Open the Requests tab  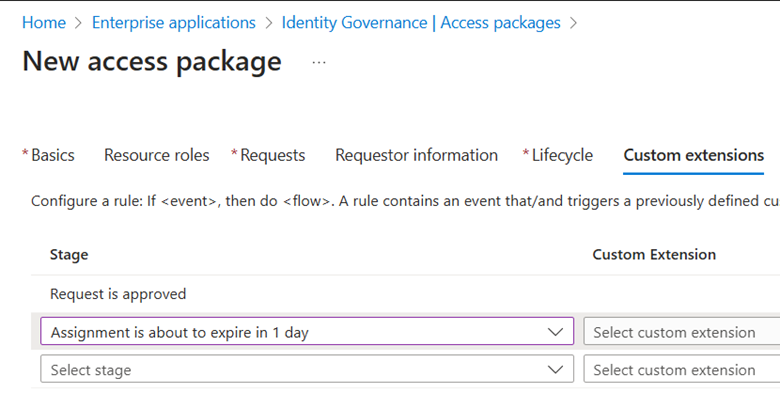(x=272, y=155)
